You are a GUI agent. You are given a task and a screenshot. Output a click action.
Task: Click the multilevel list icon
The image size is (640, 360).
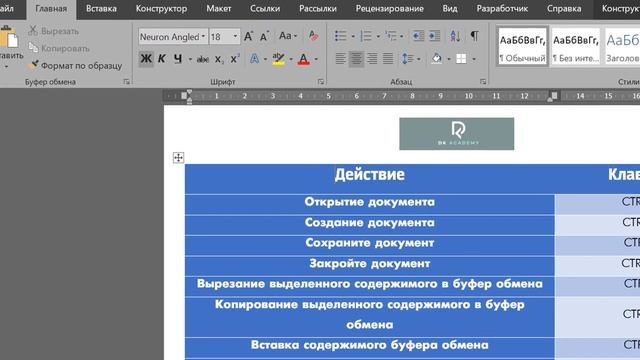pyautogui.click(x=391, y=36)
